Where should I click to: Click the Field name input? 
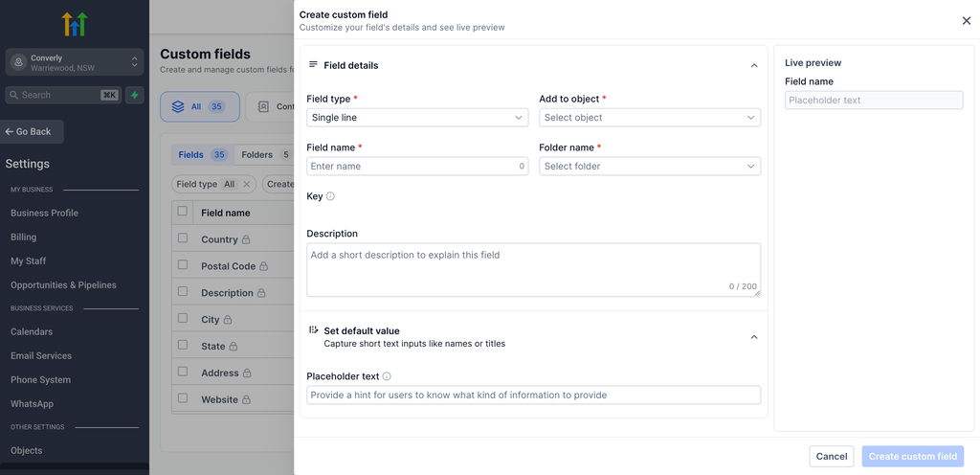417,167
